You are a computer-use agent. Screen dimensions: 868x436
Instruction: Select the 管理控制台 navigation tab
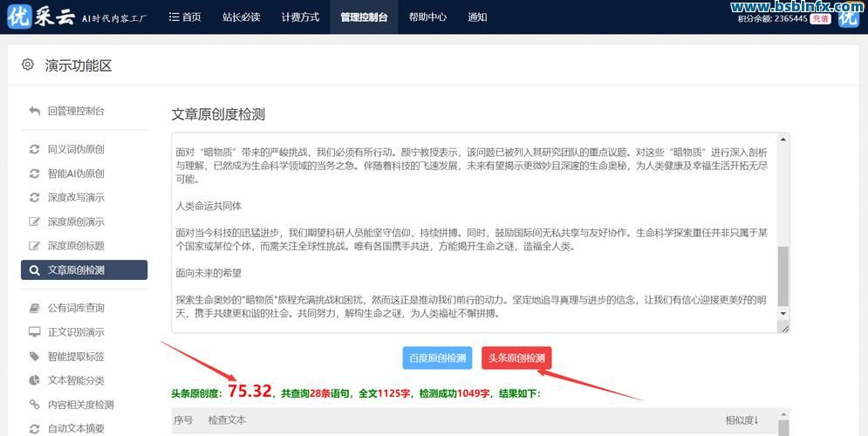pos(364,17)
